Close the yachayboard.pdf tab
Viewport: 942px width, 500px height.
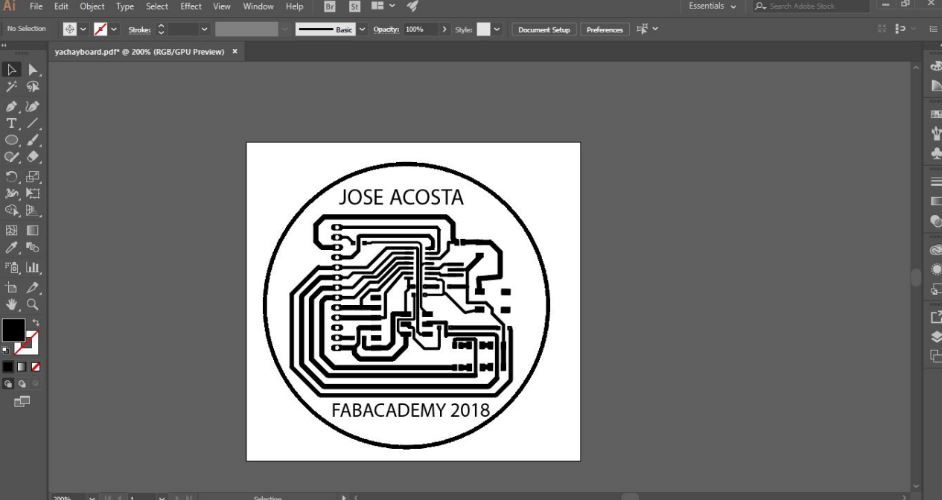coord(235,52)
